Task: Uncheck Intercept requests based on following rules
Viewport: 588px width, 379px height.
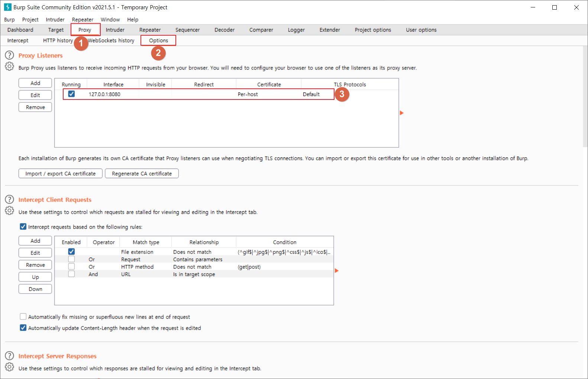Action: tap(23, 226)
